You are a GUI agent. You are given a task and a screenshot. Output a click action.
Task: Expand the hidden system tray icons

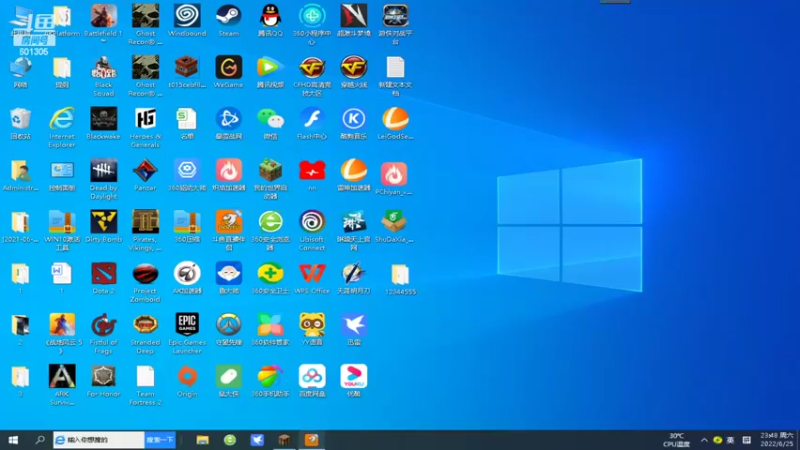click(x=704, y=440)
